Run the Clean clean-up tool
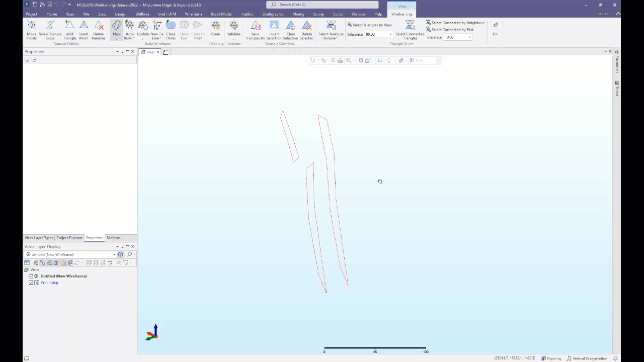This screenshot has width=644, height=362. [x=215, y=30]
